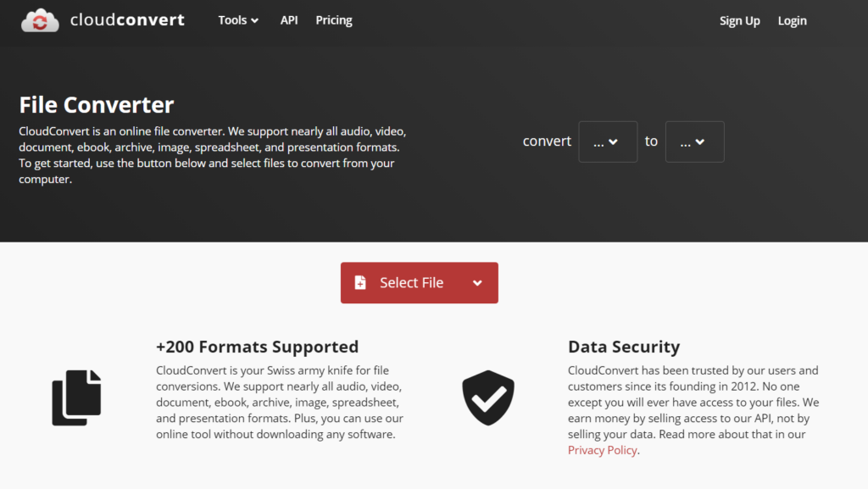868x489 pixels.
Task: Go to the API page
Action: [x=289, y=20]
